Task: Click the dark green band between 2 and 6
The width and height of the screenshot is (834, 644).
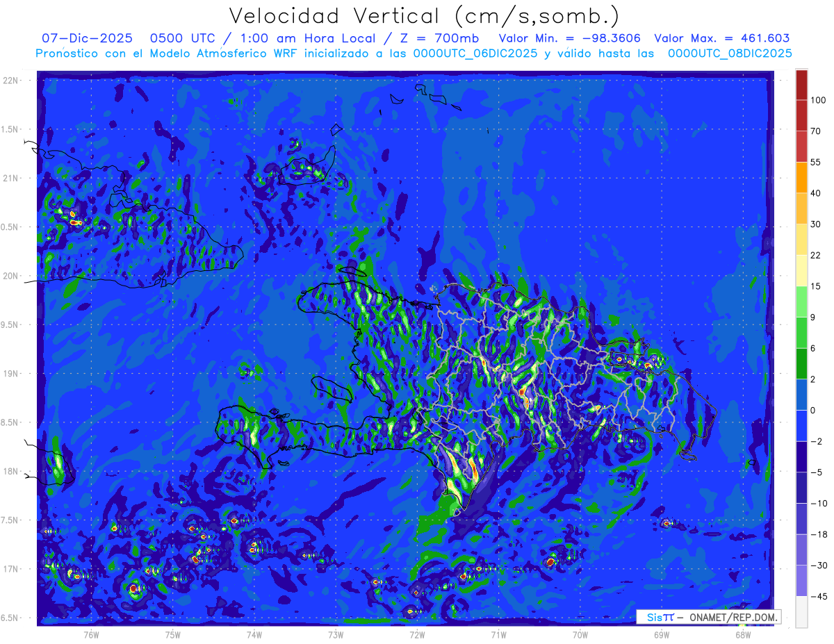Action: (801, 364)
